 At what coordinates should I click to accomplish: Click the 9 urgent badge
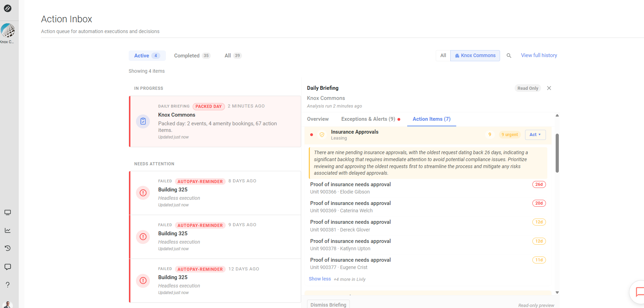[509, 135]
